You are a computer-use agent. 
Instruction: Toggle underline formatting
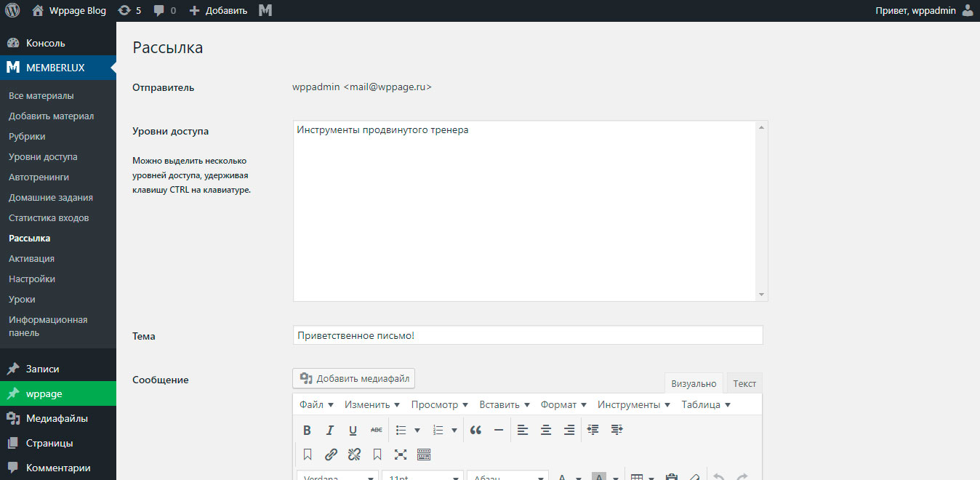click(353, 430)
